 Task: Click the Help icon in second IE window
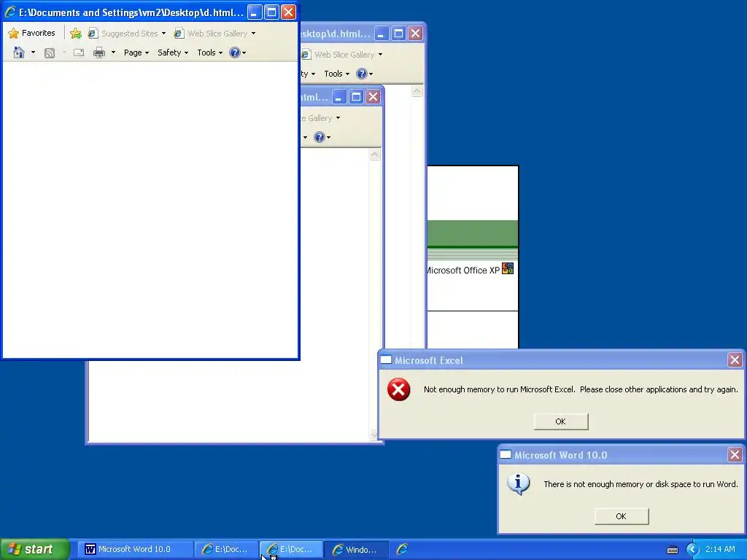(x=362, y=74)
